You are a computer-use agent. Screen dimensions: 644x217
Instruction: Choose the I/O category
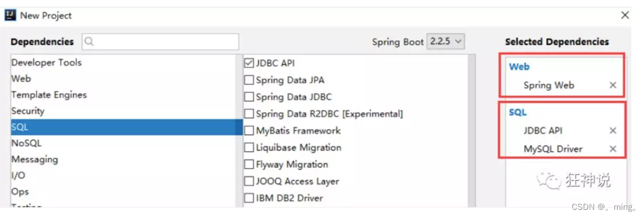click(124, 175)
